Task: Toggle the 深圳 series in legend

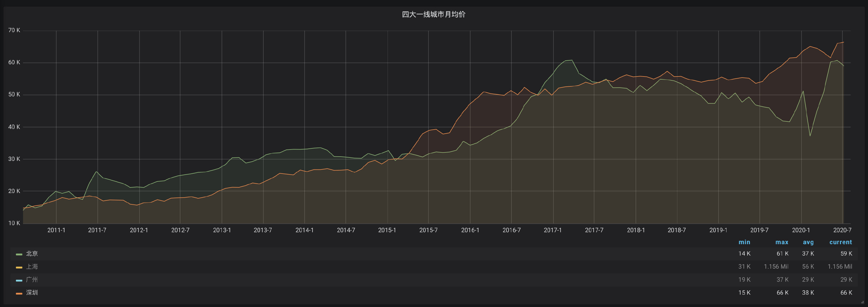Action: click(x=32, y=293)
